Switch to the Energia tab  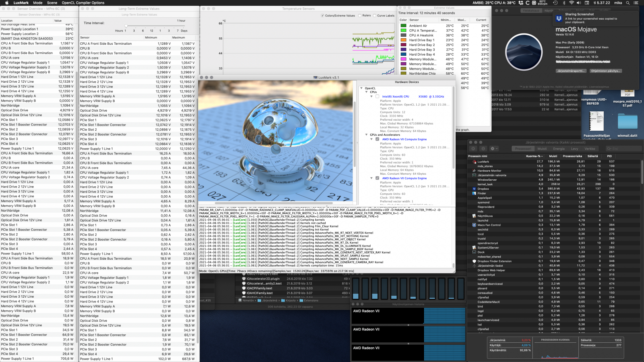point(559,149)
